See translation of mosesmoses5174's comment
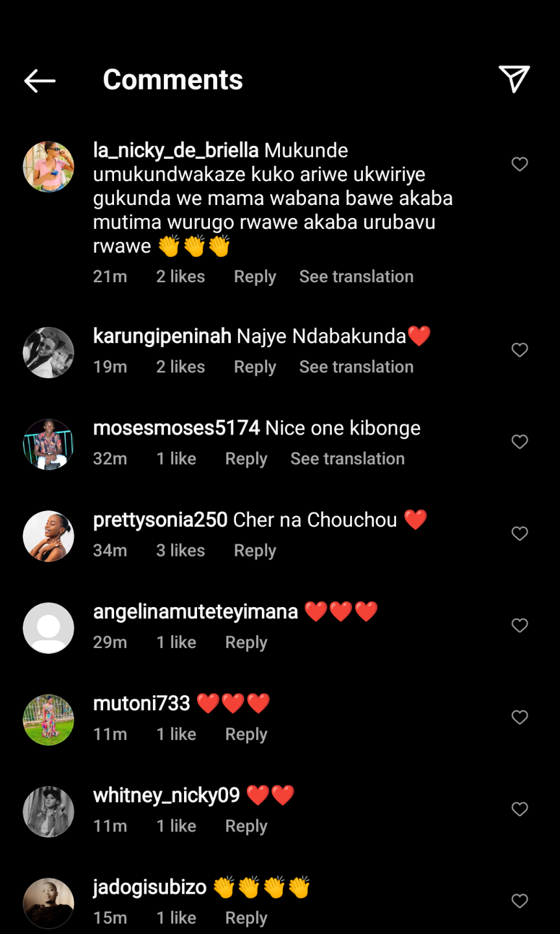 347,459
